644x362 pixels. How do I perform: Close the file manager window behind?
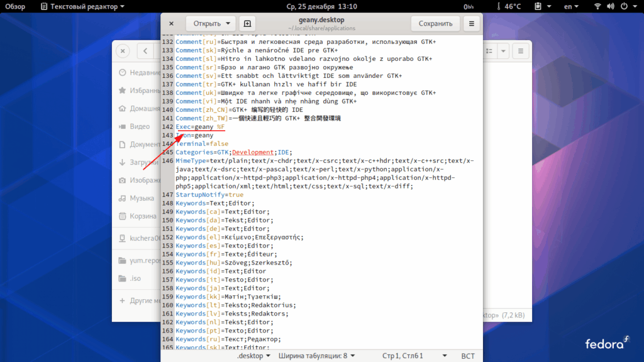point(123,51)
